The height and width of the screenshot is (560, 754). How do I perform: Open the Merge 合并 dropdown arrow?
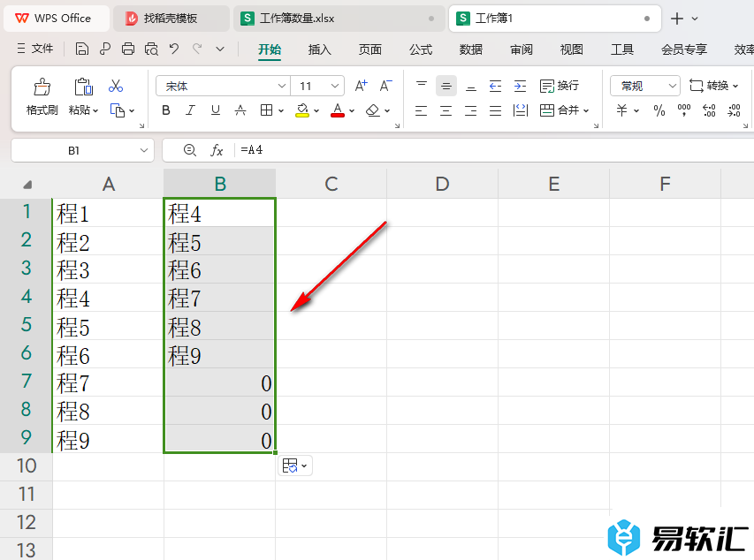click(x=586, y=111)
